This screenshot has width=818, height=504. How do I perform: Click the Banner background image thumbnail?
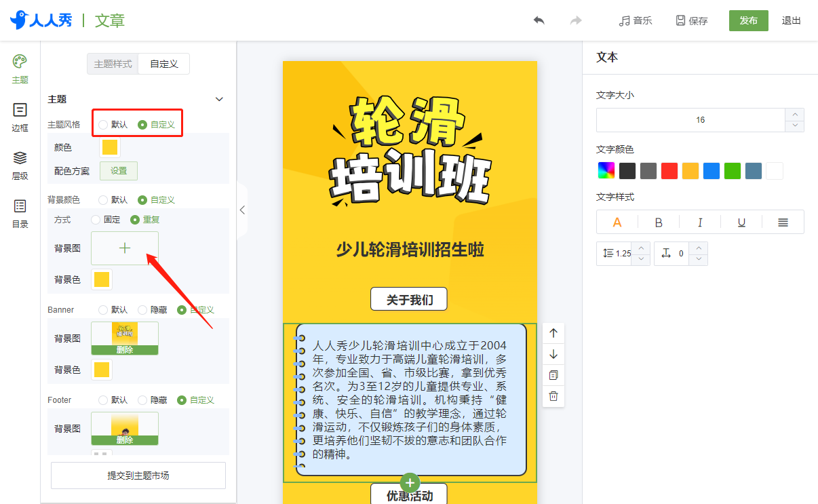(x=125, y=333)
